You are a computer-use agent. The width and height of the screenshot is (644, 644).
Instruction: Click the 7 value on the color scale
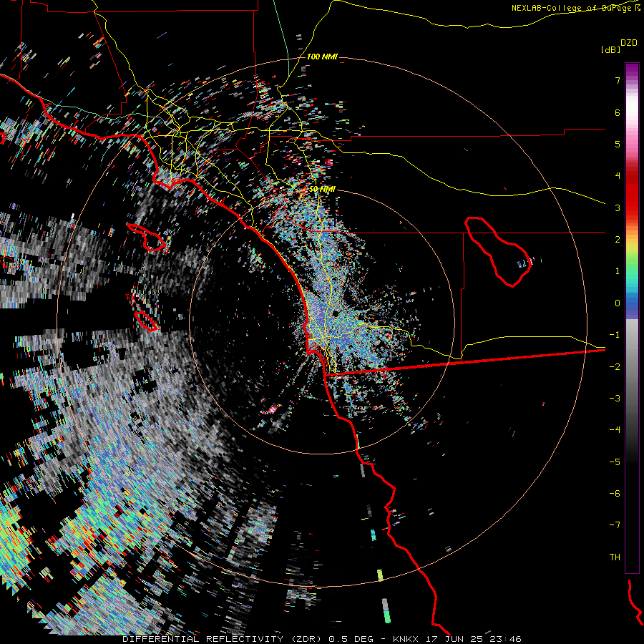coord(618,80)
